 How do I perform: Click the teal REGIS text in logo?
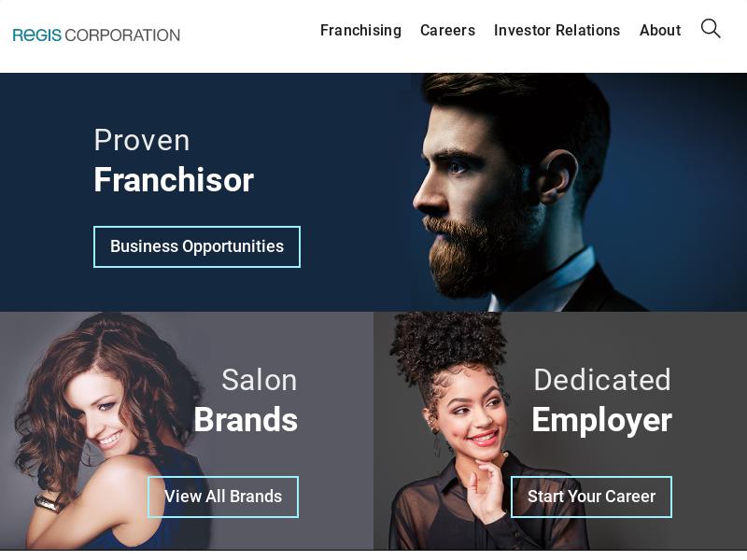coord(37,35)
